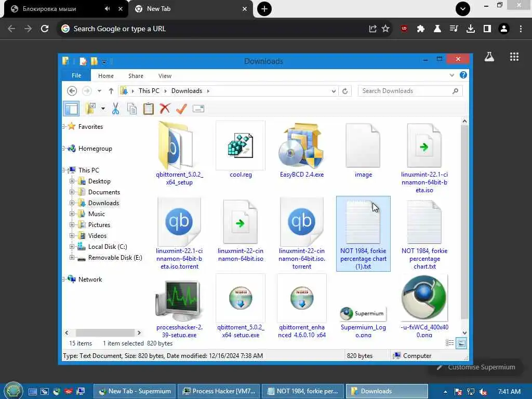The height and width of the screenshot is (399, 532).
Task: Open the View ribbon tab
Action: (165, 76)
